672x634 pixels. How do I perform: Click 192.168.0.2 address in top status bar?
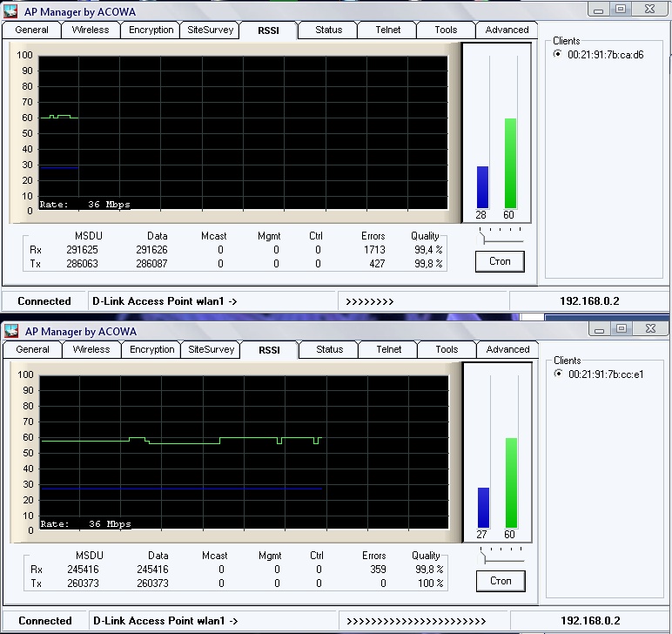click(x=589, y=301)
